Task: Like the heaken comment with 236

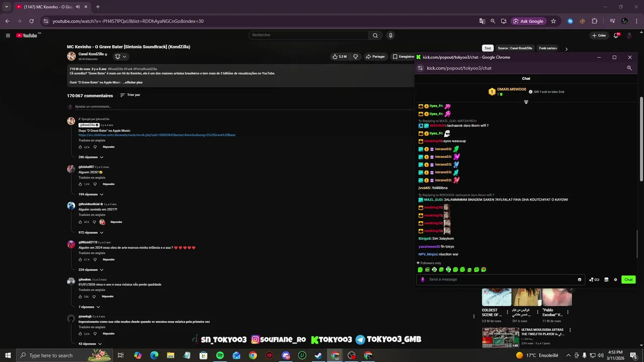Action: tap(80, 297)
